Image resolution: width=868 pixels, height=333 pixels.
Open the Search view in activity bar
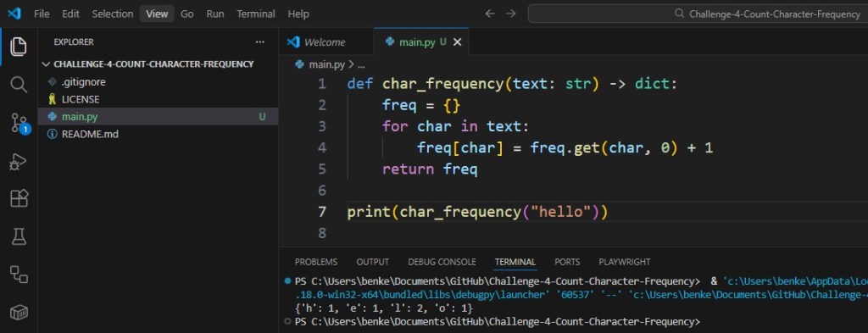pos(19,85)
